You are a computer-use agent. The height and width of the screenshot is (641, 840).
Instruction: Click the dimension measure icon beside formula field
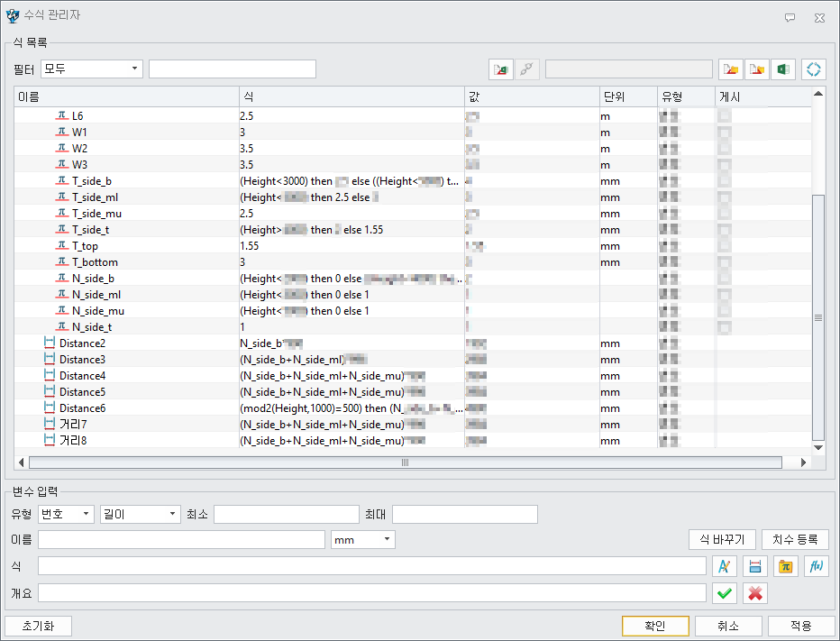pyautogui.click(x=755, y=566)
